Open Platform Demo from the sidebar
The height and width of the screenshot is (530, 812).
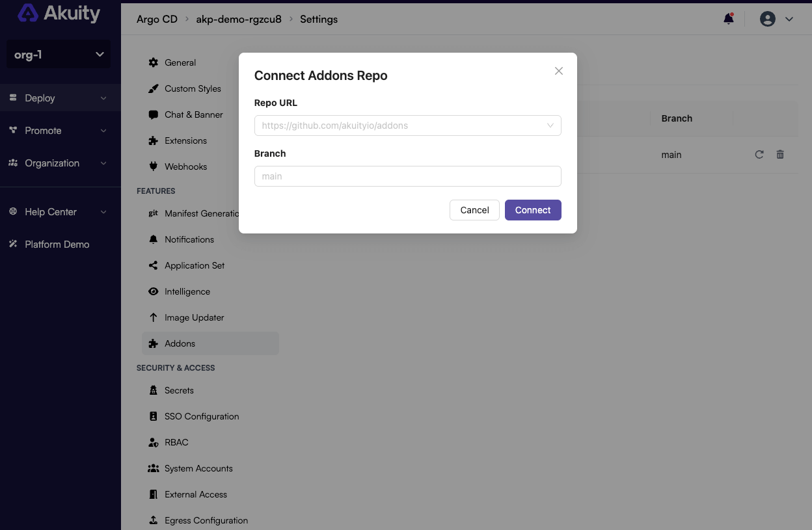pos(57,244)
